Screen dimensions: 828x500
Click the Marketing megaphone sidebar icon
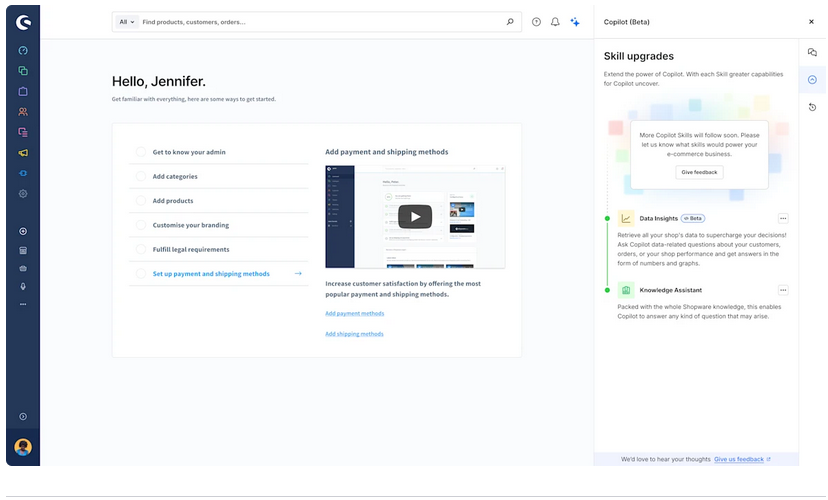(23, 153)
